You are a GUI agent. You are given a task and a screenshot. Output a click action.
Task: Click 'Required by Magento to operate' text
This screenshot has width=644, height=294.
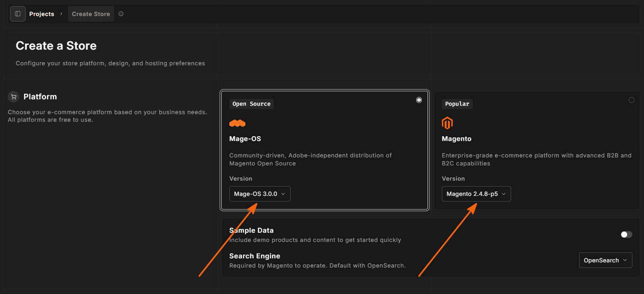click(x=317, y=266)
